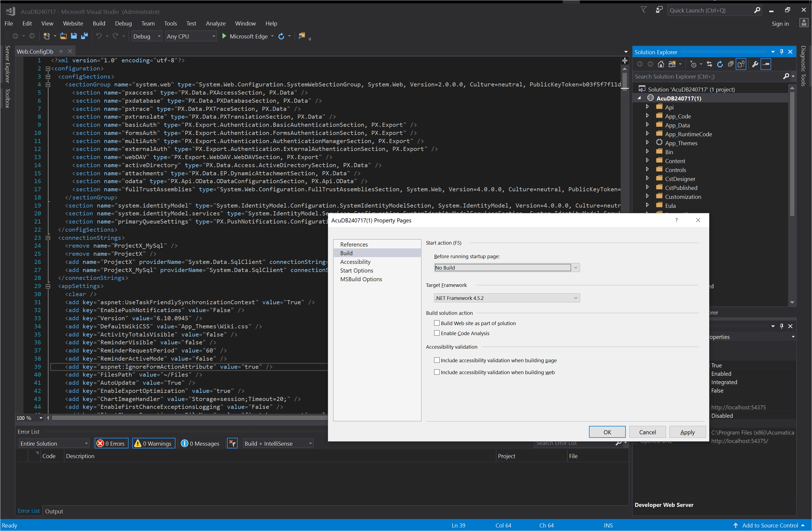Click the Save icon in toolbar
This screenshot has height=531, width=812.
pyautogui.click(x=74, y=36)
